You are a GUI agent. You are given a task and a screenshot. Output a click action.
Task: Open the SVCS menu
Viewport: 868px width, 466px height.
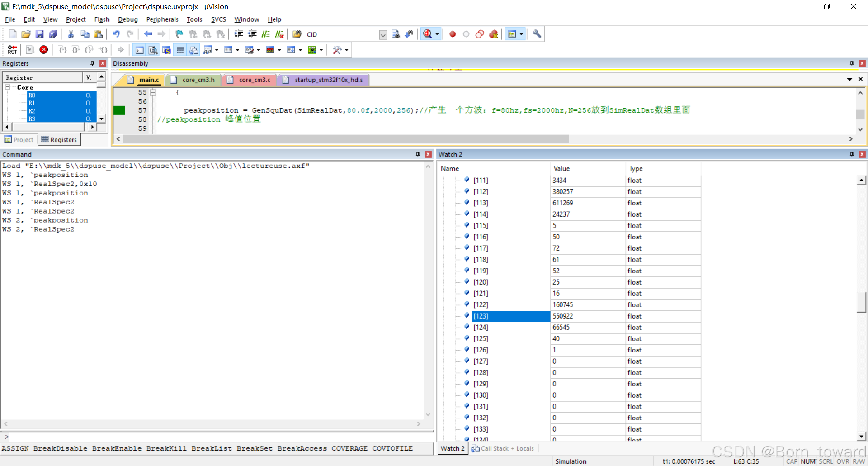coord(218,19)
